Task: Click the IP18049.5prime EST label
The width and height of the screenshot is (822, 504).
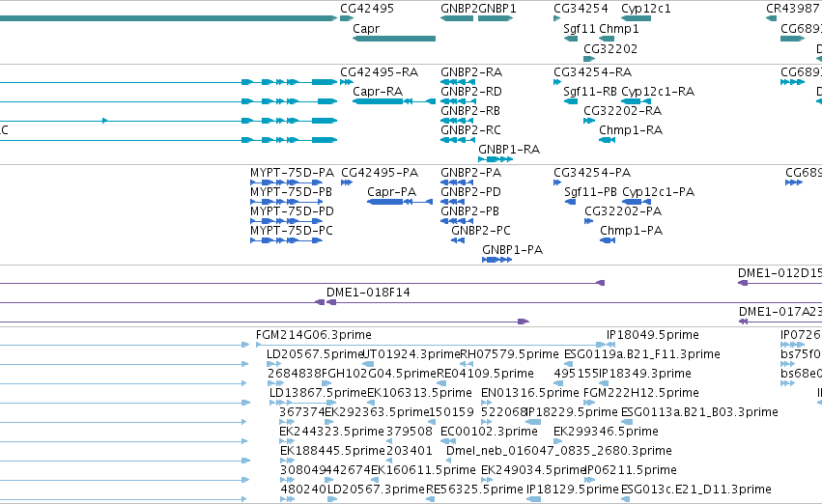Action: pyautogui.click(x=653, y=335)
